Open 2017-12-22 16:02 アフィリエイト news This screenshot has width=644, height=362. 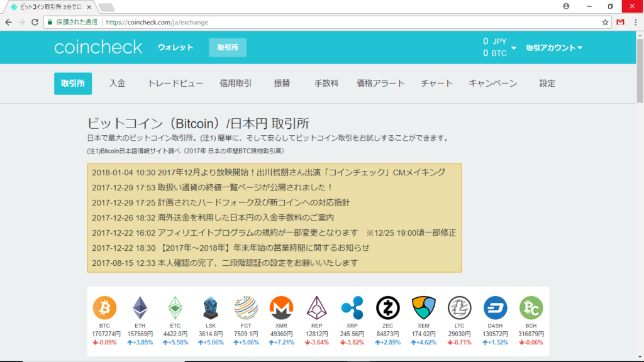[274, 233]
